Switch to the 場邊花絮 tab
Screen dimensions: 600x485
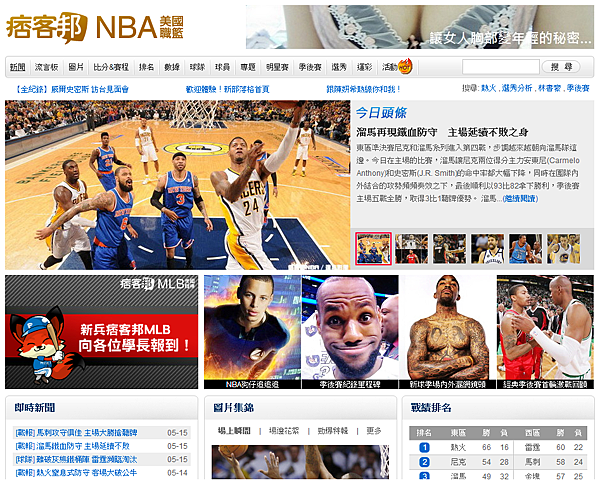coord(284,431)
